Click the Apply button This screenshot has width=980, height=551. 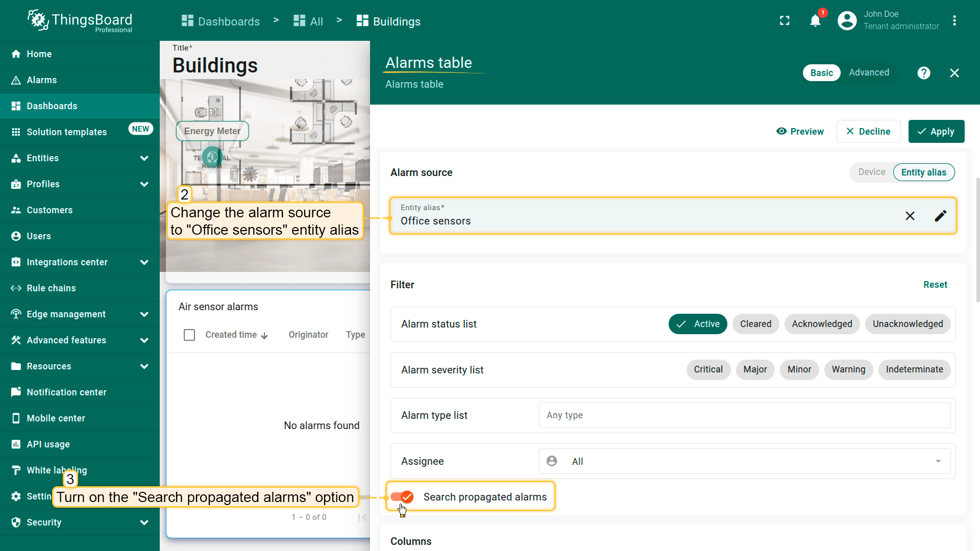pos(936,132)
